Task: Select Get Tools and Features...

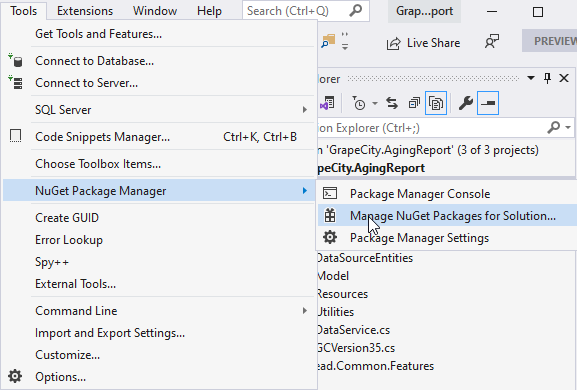Action: (x=159, y=34)
